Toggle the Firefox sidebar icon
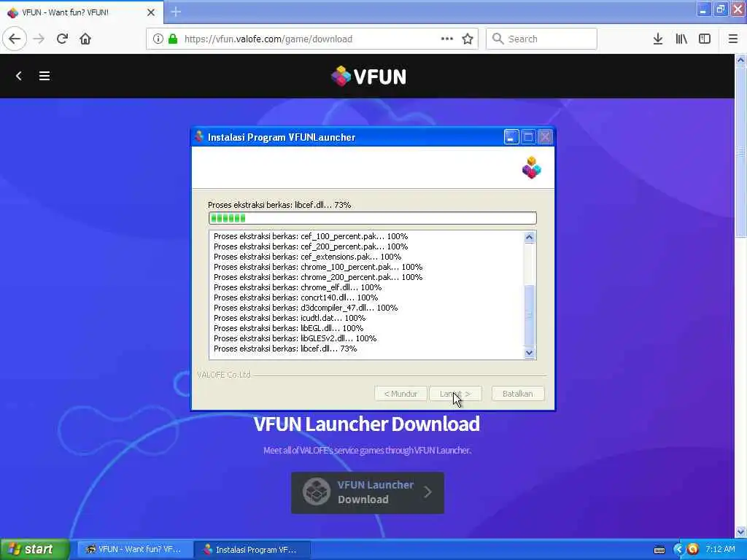747x560 pixels. coord(705,39)
